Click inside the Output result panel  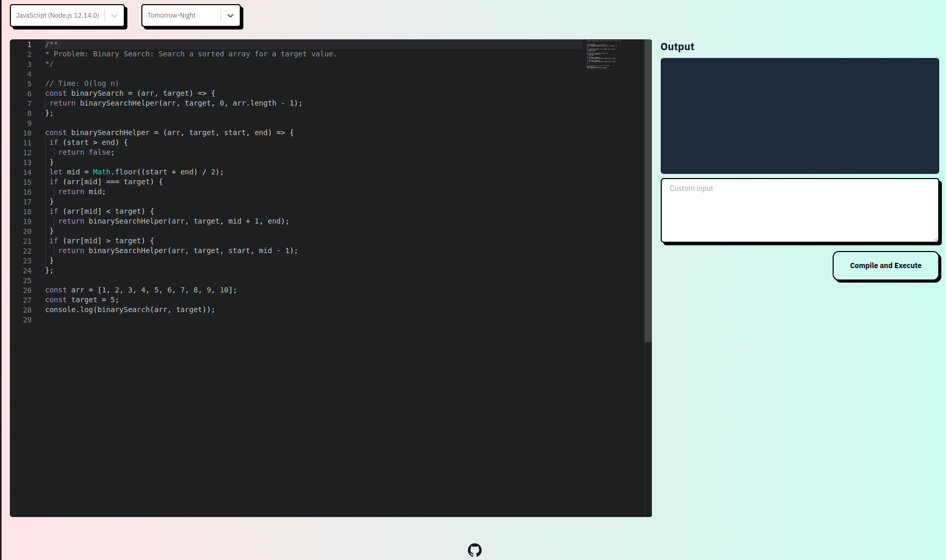click(x=799, y=116)
